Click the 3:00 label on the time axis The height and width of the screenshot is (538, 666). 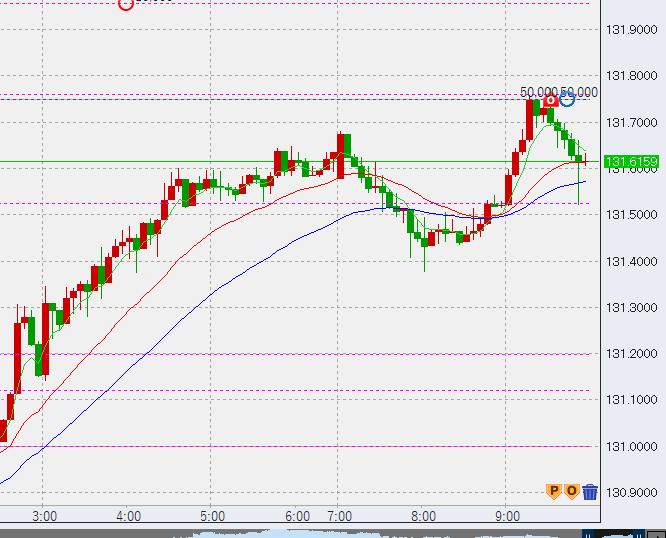(44, 516)
